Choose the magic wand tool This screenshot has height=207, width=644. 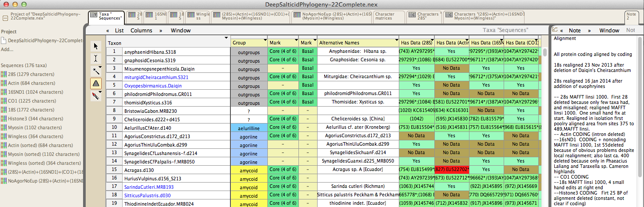pyautogui.click(x=96, y=71)
